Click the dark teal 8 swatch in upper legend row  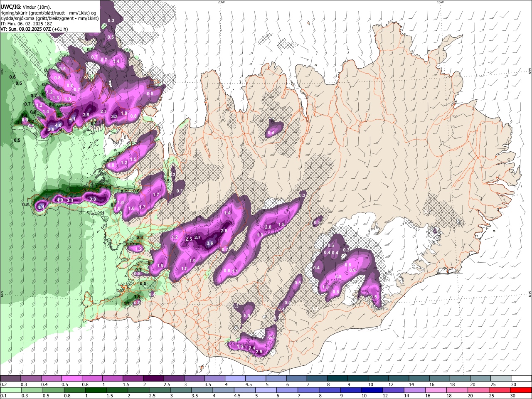click(337, 379)
